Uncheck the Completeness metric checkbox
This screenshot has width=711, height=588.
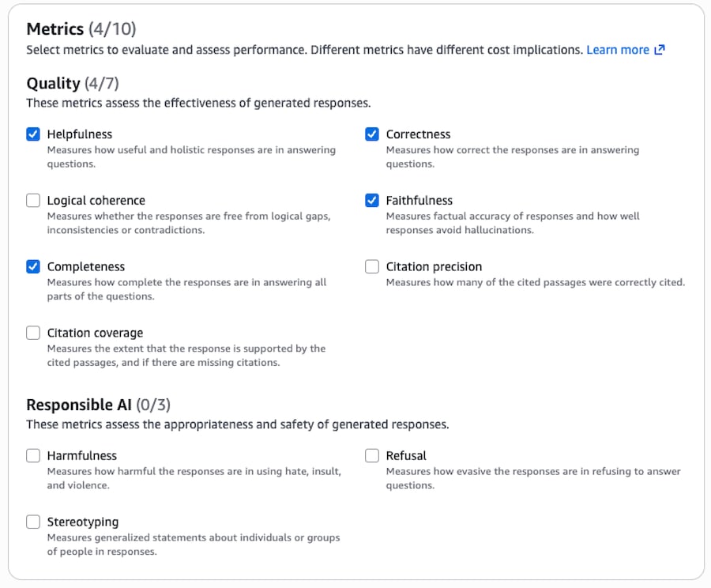point(33,267)
